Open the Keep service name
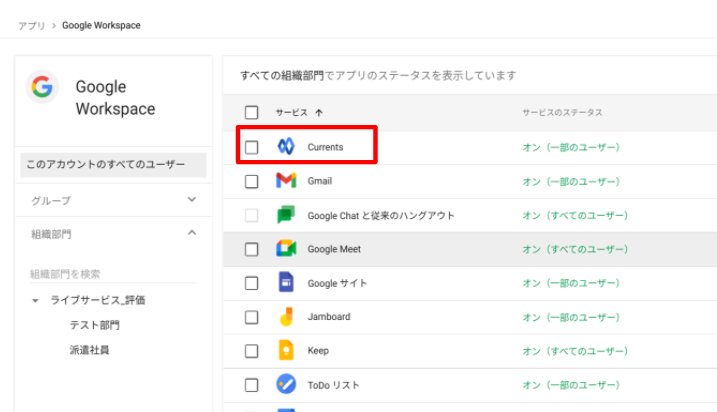Image resolution: width=717 pixels, height=412 pixels. click(x=318, y=351)
